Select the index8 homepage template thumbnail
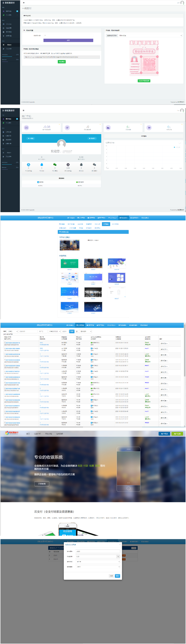This screenshot has height=644, width=186. pos(69,307)
